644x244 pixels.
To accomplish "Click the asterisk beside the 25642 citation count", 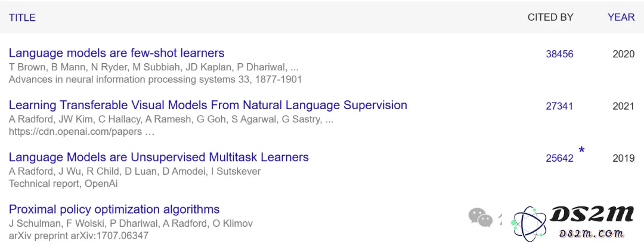I will coord(581,151).
